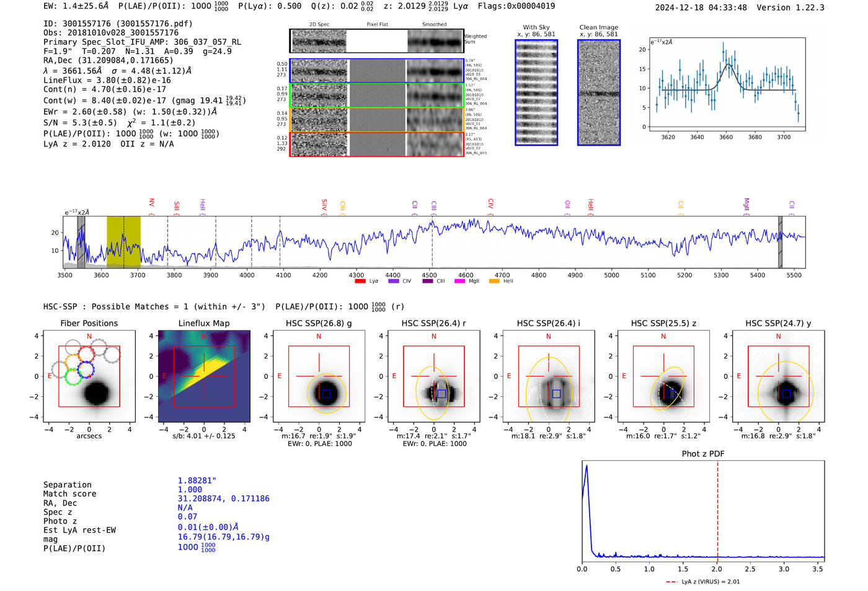Image resolution: width=868 pixels, height=591 pixels.
Task: Click the Gaussian fit peak near 3660
Action: point(728,64)
